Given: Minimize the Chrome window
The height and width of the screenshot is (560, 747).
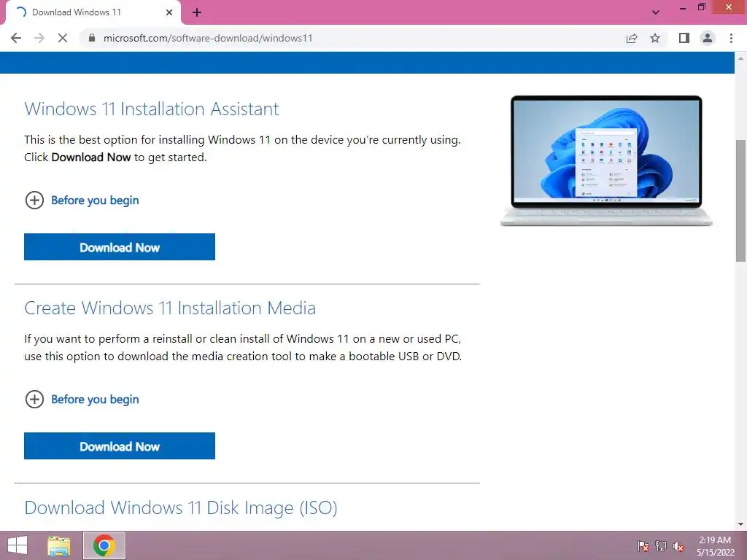Looking at the screenshot, I should tap(683, 7).
